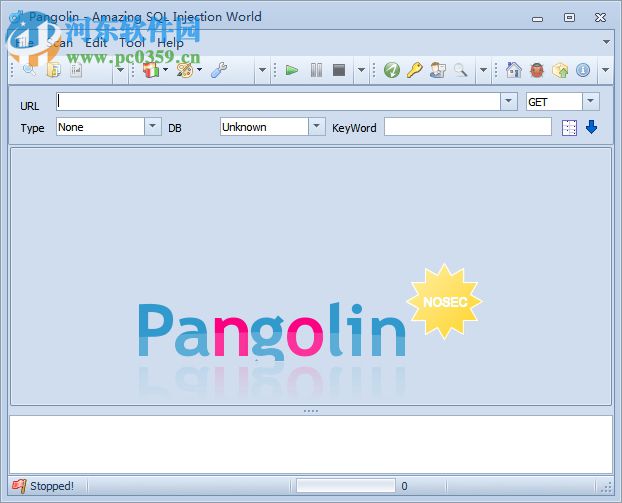Open dropdown arrow next to books icon

(x=165, y=70)
